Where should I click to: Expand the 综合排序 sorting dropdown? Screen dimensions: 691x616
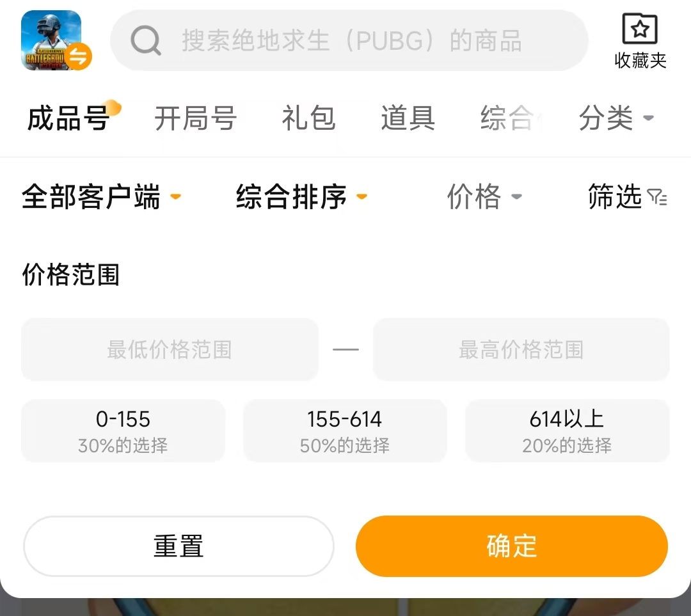[301, 196]
